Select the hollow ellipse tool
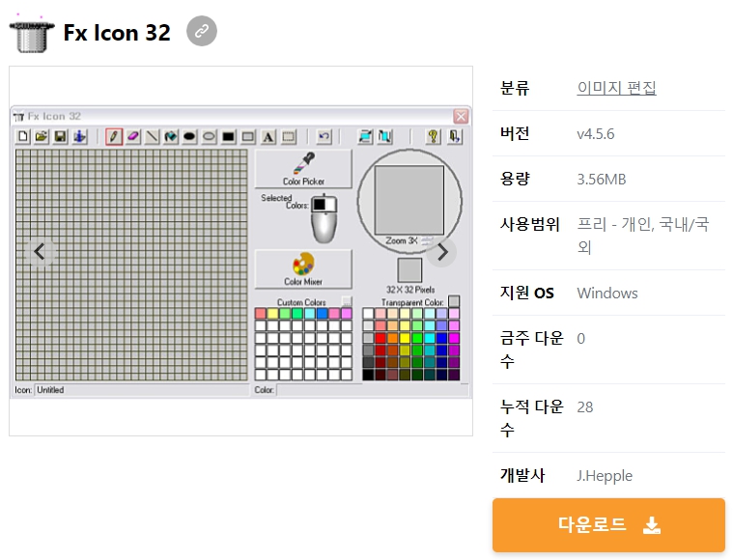Image resolution: width=733 pixels, height=560 pixels. click(x=210, y=136)
